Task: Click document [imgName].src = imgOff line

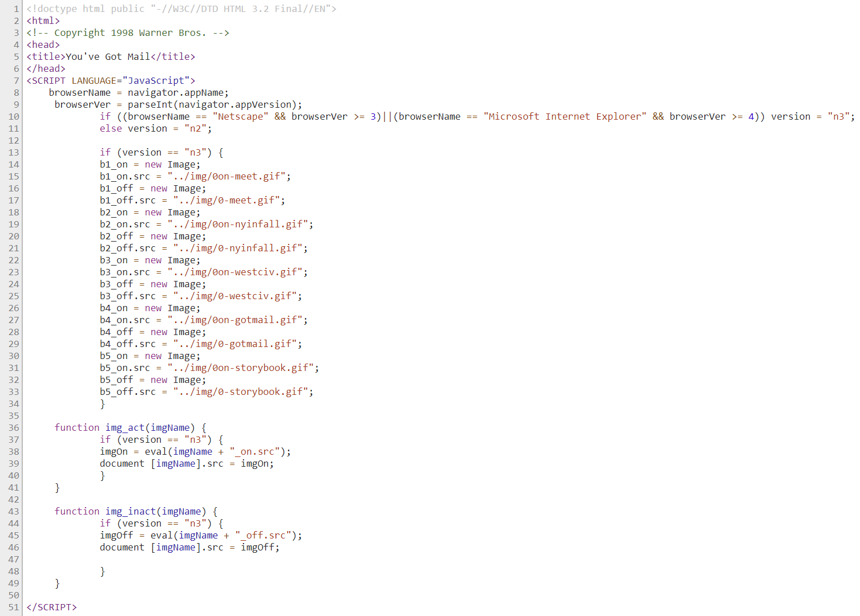Action: click(x=189, y=547)
